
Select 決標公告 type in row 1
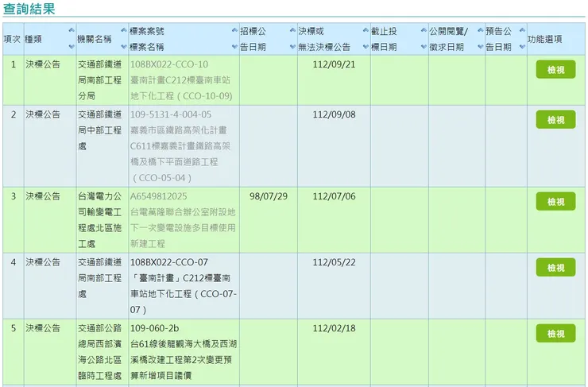point(43,64)
